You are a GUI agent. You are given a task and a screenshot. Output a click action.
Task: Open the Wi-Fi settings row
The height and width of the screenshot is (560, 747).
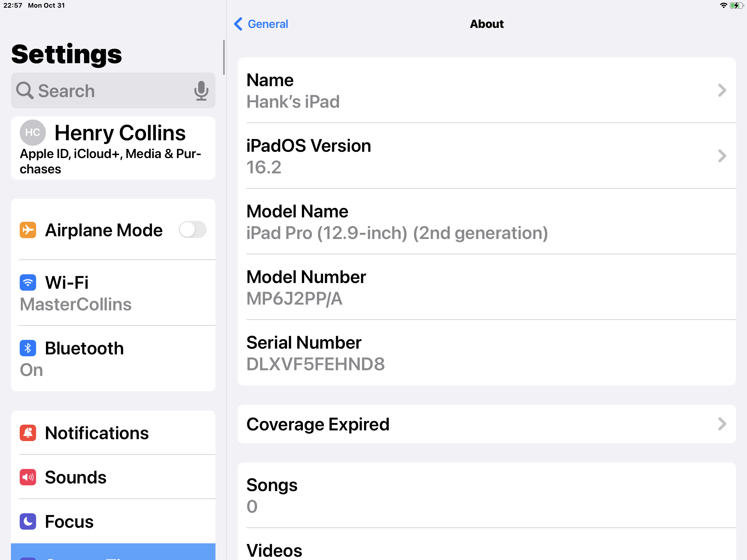coord(113,293)
